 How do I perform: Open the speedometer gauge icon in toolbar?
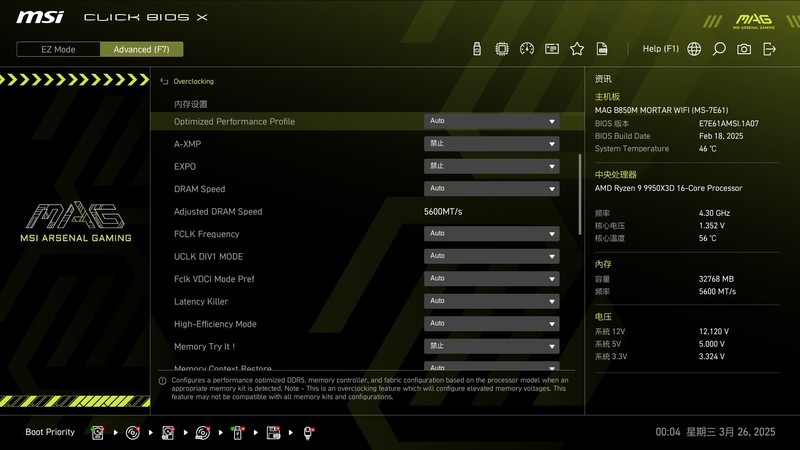tap(527, 49)
